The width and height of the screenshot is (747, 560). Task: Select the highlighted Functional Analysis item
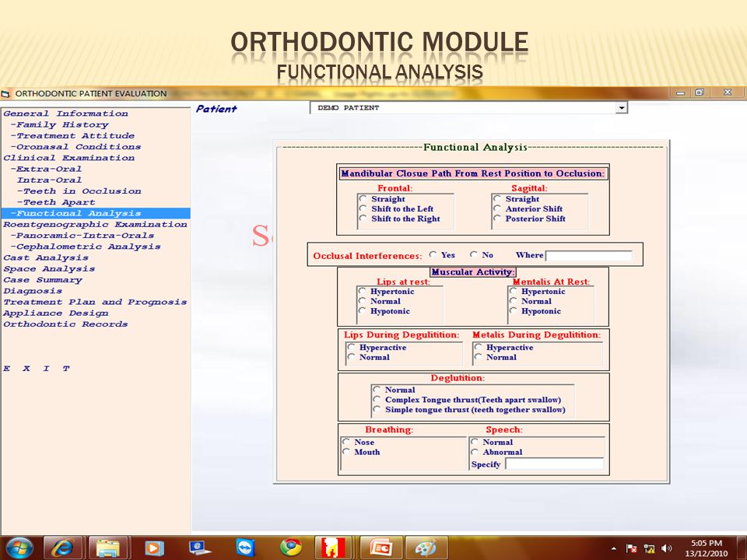[x=95, y=213]
